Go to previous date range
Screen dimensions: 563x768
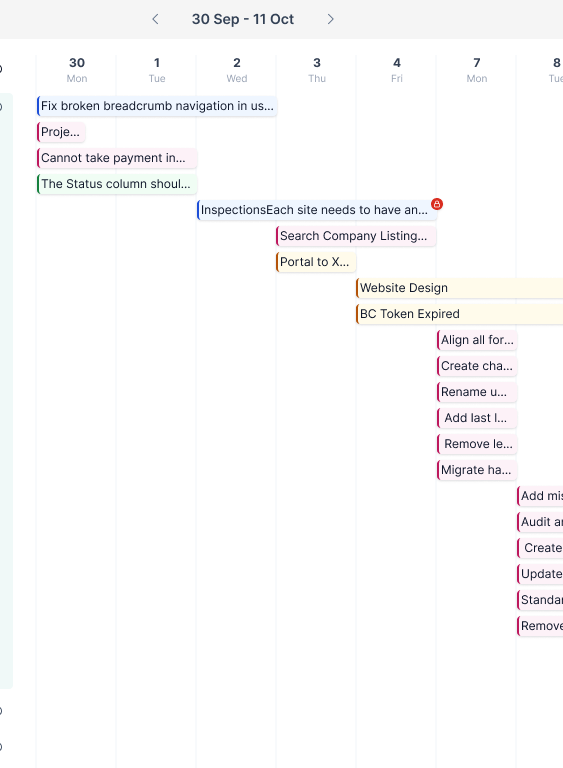click(x=155, y=19)
